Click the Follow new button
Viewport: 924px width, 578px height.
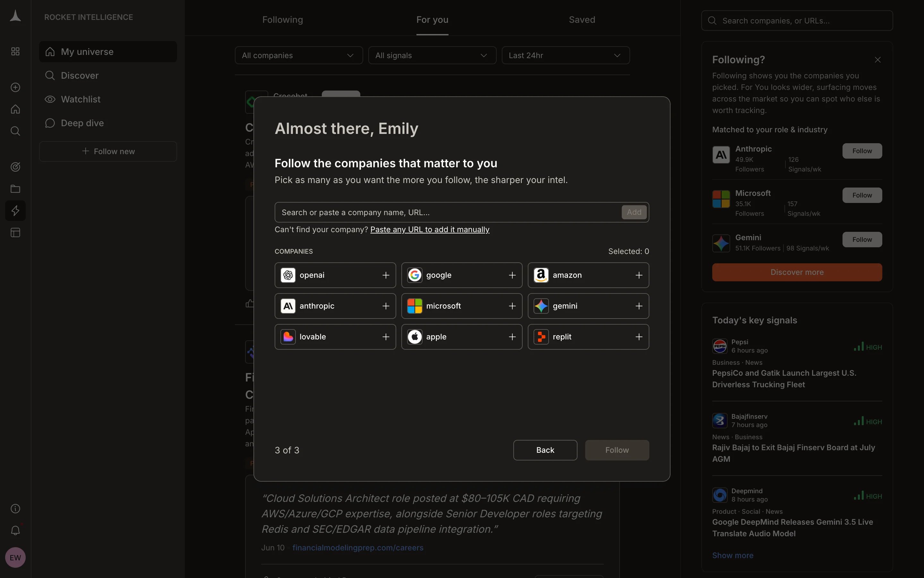coord(108,151)
